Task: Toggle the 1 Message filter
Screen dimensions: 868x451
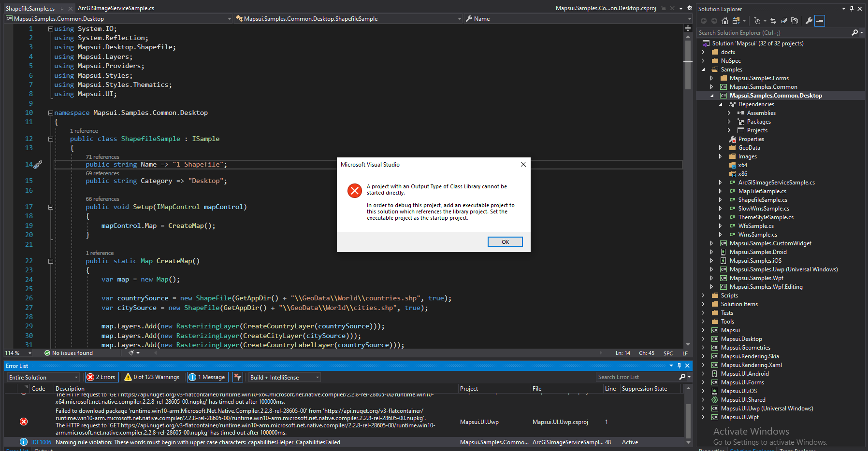Action: click(207, 377)
